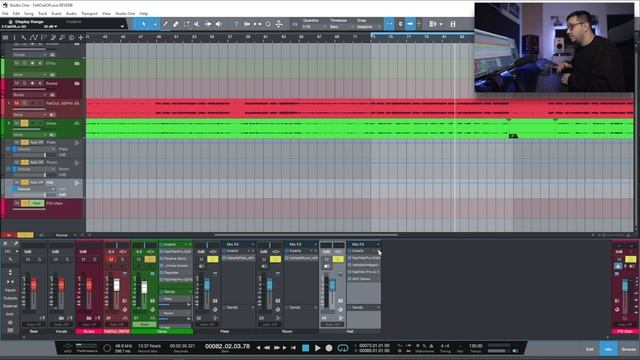Click the play button in transport
This screenshot has height=360, width=640.
318,348
